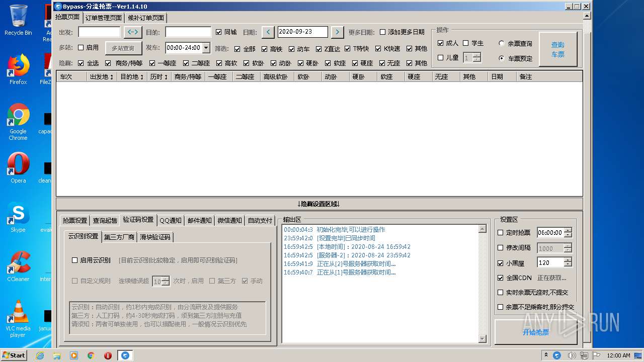Open VLC media player shortcut

(x=18, y=319)
